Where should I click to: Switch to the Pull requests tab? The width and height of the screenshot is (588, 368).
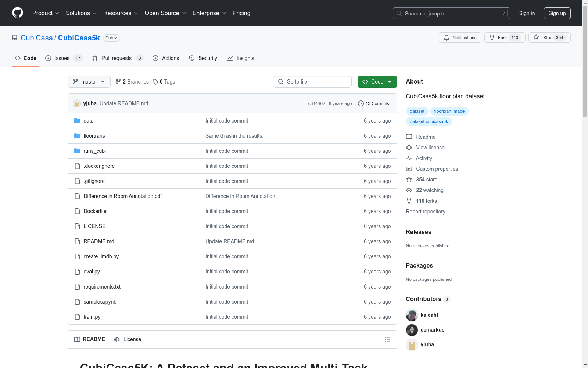(118, 58)
